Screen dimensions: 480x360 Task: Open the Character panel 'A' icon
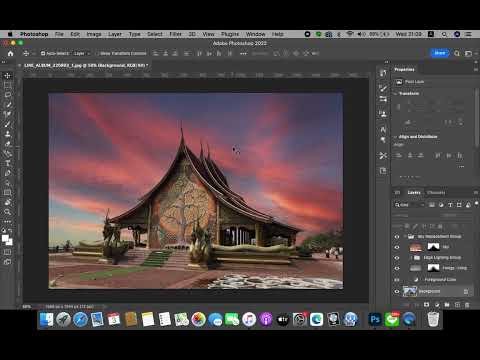(x=383, y=129)
